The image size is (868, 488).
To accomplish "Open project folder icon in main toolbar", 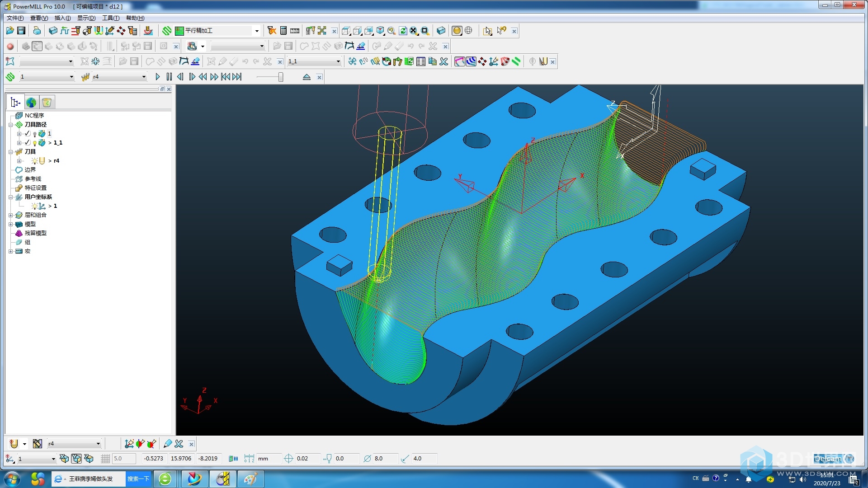I will [10, 31].
